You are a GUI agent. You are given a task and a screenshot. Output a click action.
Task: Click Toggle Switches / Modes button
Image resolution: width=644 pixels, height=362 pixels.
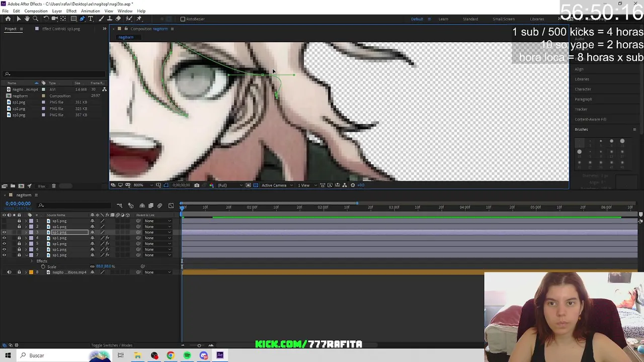click(112, 345)
